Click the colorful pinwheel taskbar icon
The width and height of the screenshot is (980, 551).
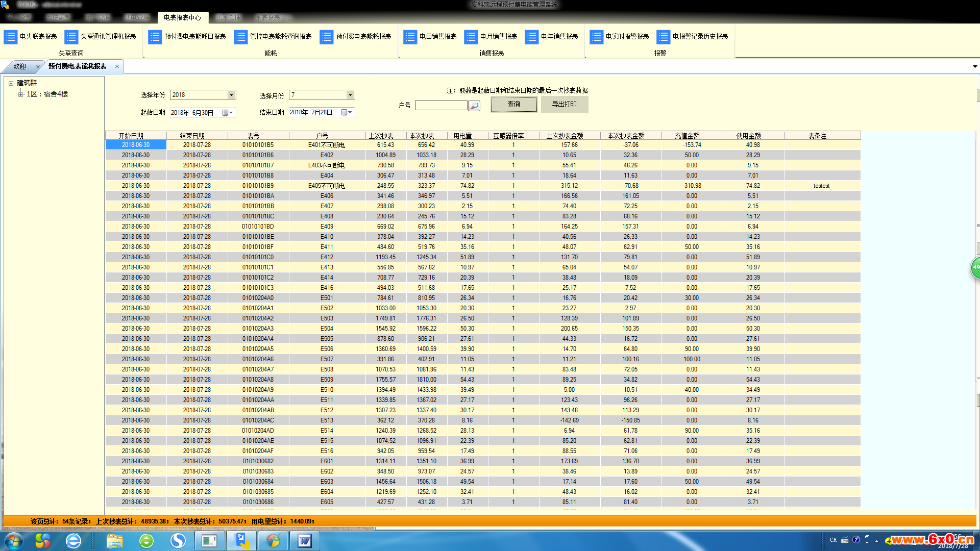[x=43, y=541]
